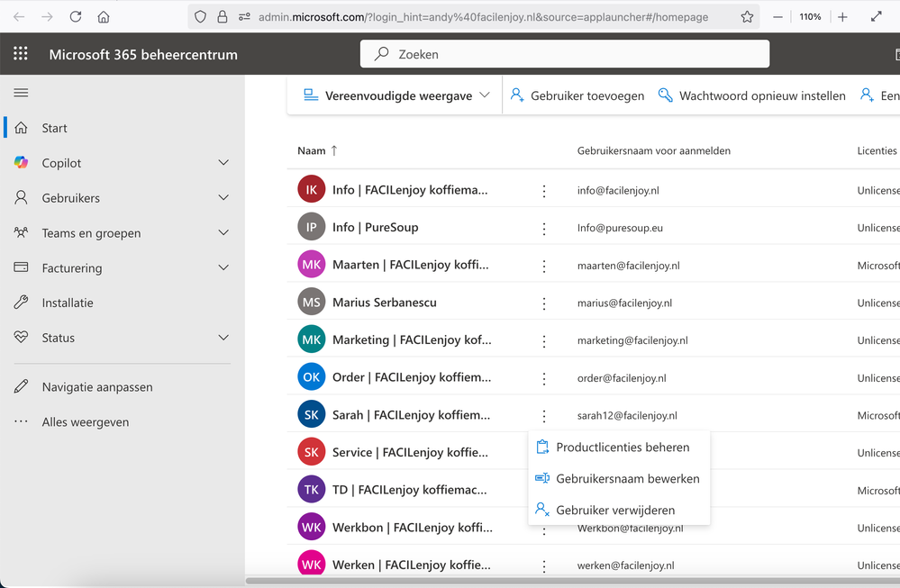
Task: Select Productlicenties beheren from context menu
Action: 619,448
